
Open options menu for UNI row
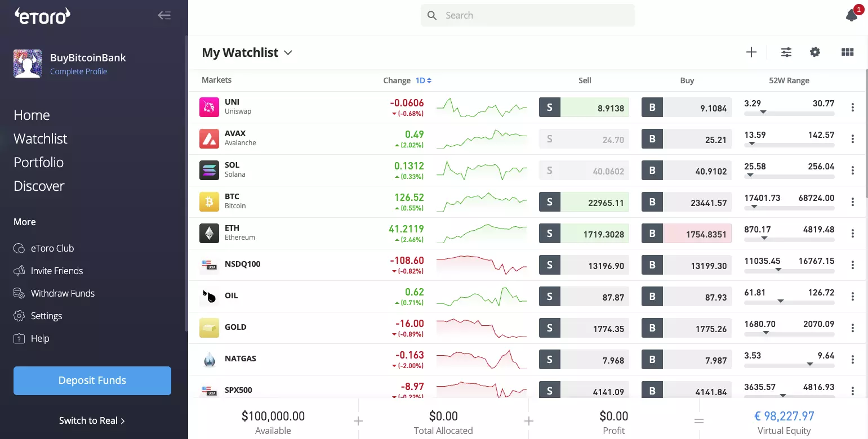pos(853,107)
